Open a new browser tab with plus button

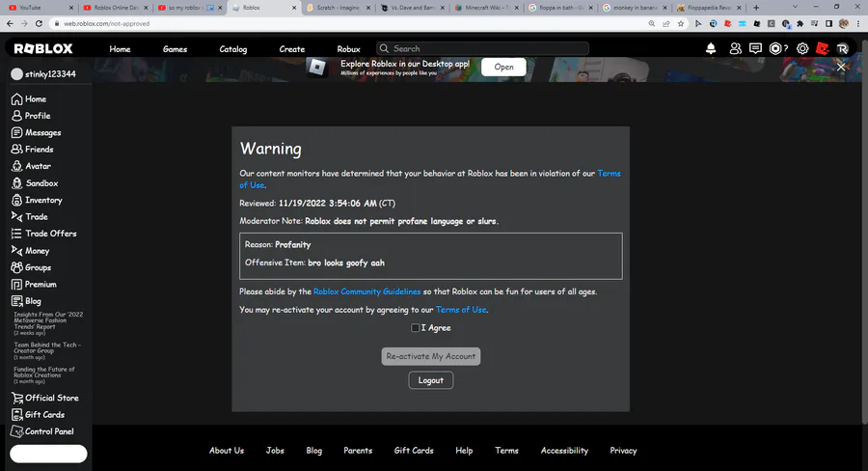coord(756,8)
